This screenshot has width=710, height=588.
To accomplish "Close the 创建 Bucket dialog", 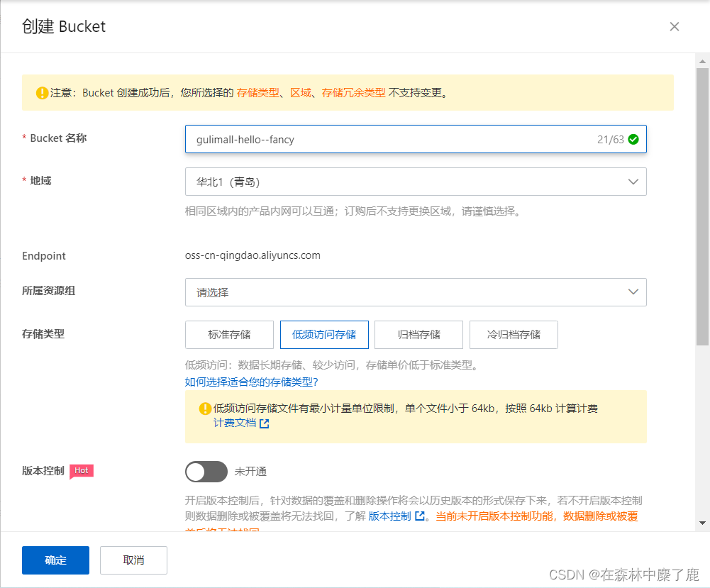I will [x=675, y=27].
